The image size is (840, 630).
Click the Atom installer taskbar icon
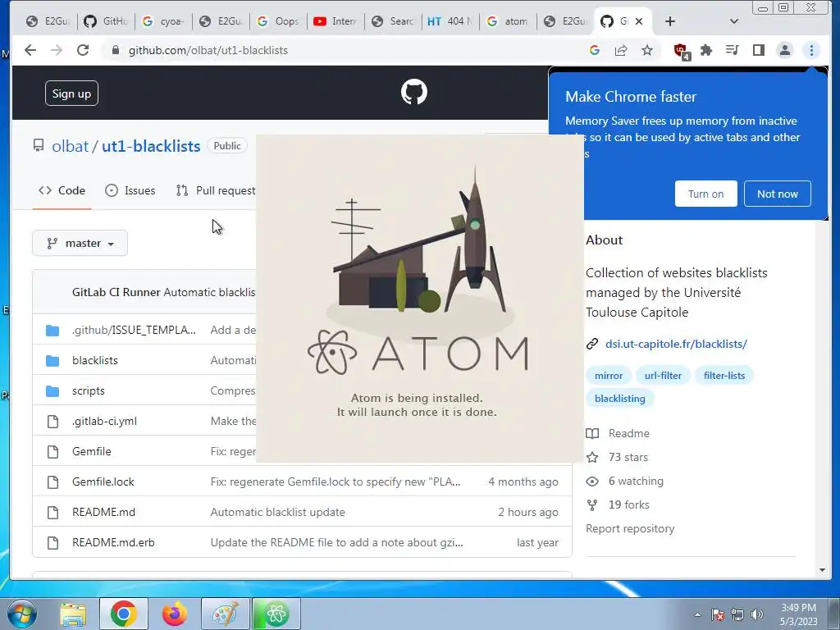pos(276,614)
